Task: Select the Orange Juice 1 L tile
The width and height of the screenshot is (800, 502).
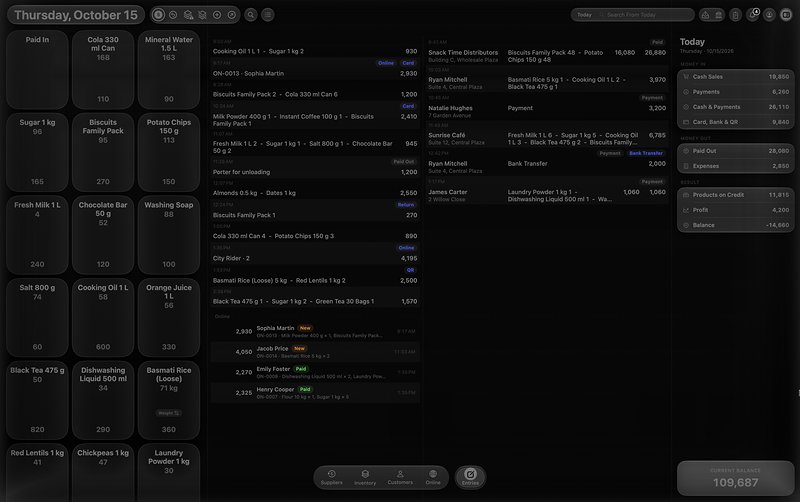Action: click(169, 317)
